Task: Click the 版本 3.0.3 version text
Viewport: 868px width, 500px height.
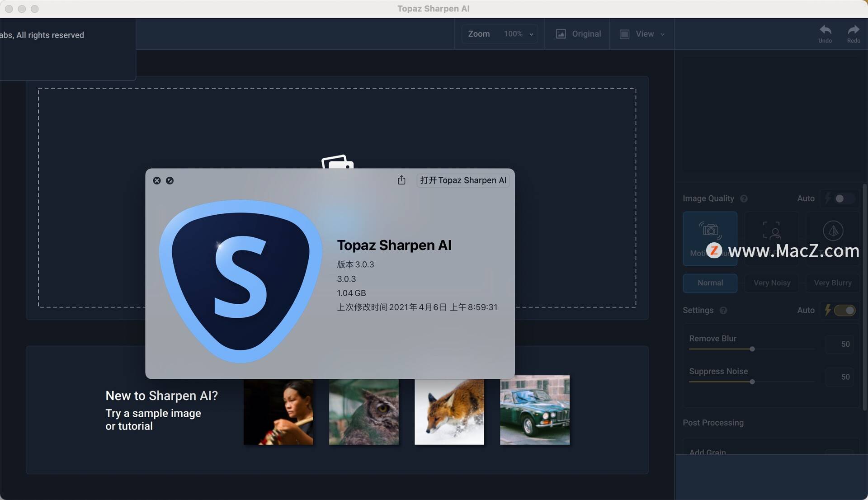Action: coord(355,264)
